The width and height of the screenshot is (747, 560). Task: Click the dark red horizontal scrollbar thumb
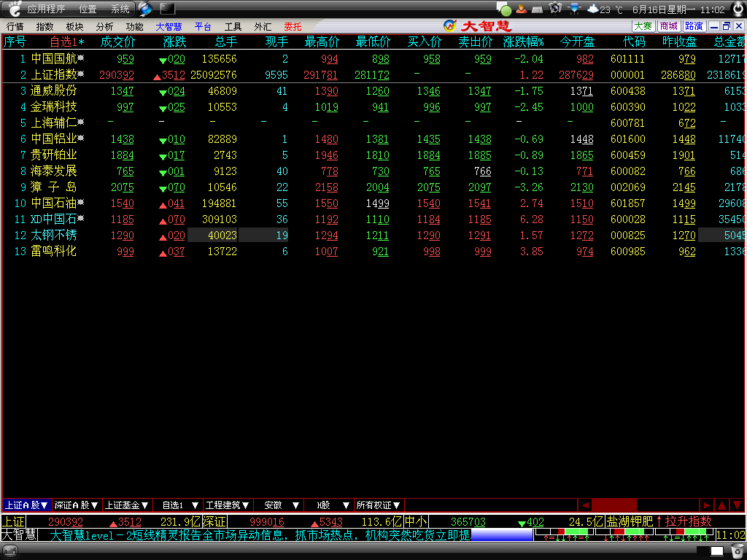click(x=614, y=505)
